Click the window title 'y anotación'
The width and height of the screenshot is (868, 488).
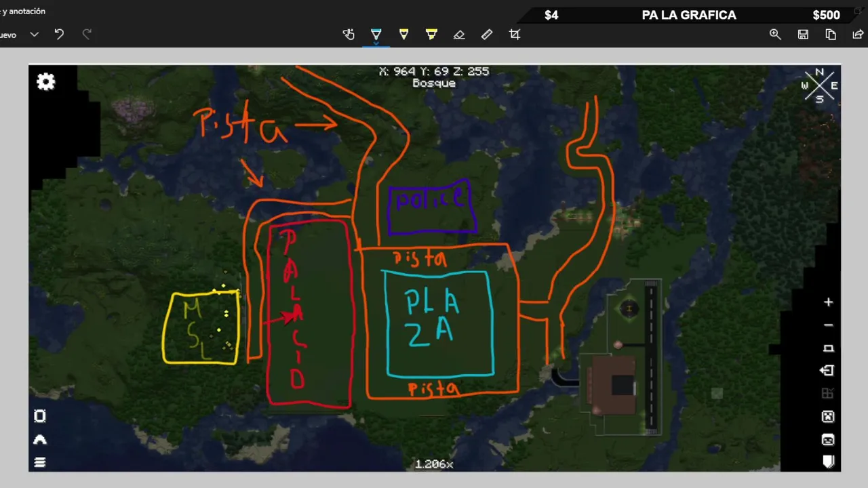click(x=23, y=12)
